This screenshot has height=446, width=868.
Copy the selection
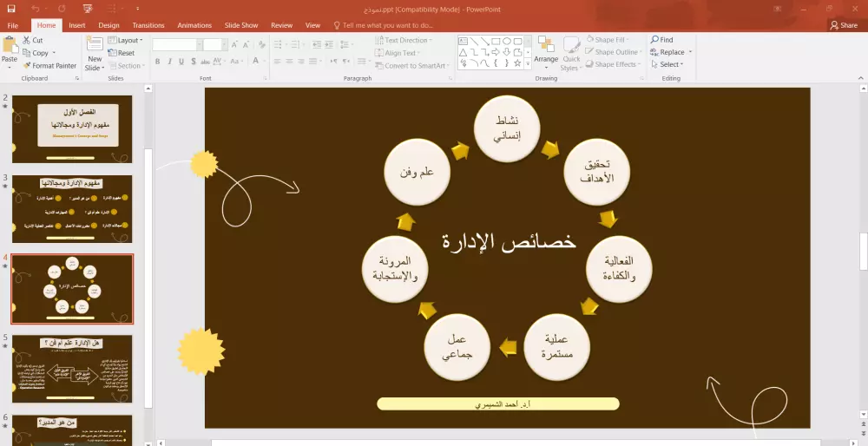36,53
